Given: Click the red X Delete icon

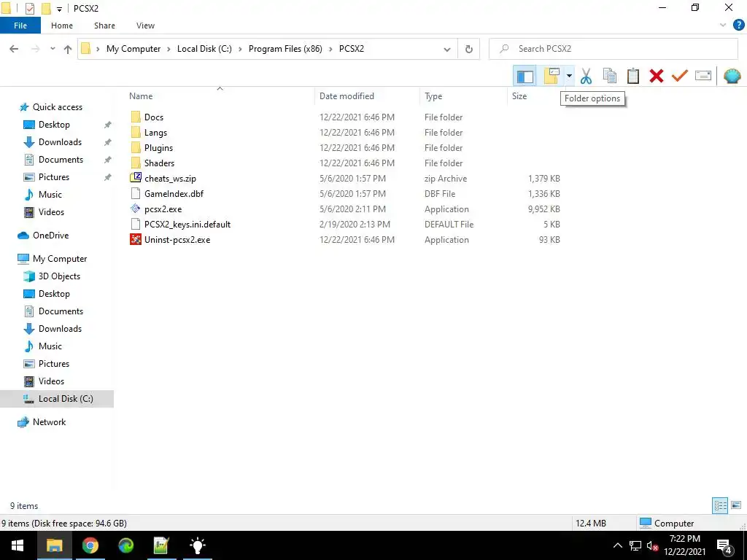Looking at the screenshot, I should 656,76.
